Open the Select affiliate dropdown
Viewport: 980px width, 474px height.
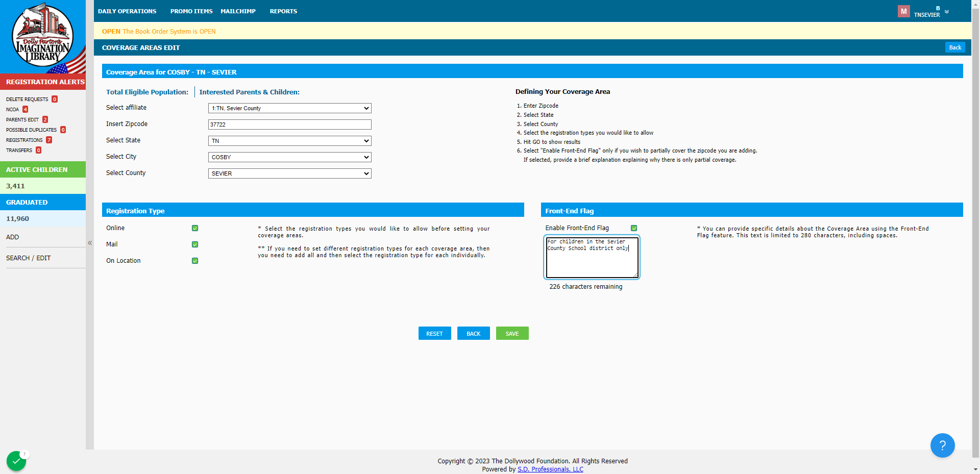click(x=290, y=108)
